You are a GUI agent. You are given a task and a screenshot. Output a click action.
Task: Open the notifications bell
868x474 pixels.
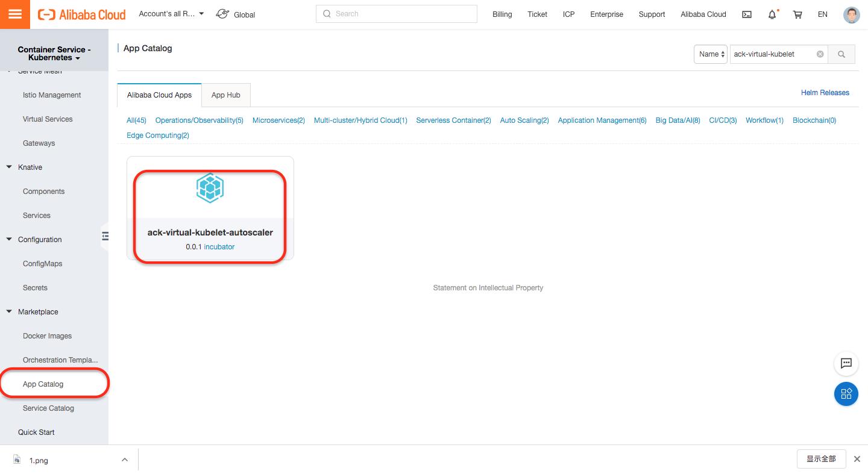click(x=772, y=14)
